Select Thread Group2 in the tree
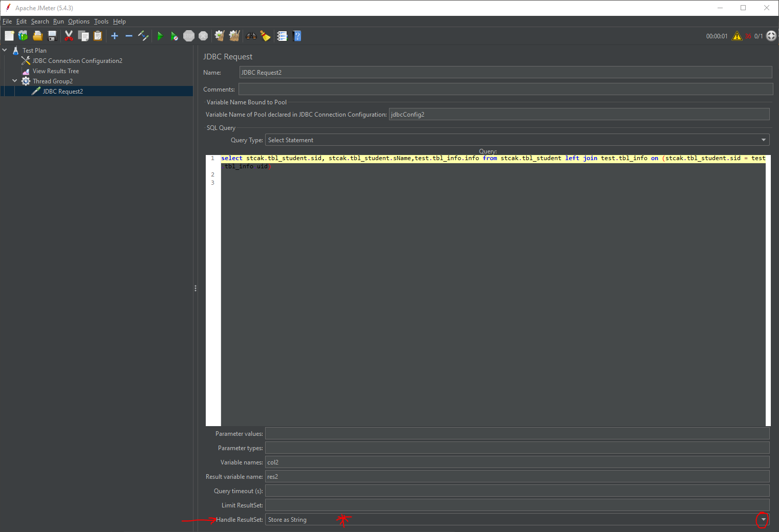The height and width of the screenshot is (532, 779). [x=53, y=81]
